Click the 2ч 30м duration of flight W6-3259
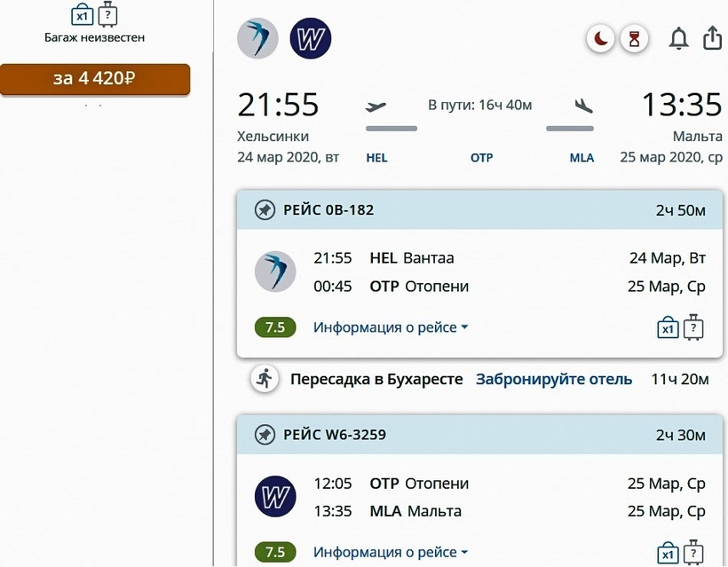Image resolution: width=728 pixels, height=567 pixels. 681,435
